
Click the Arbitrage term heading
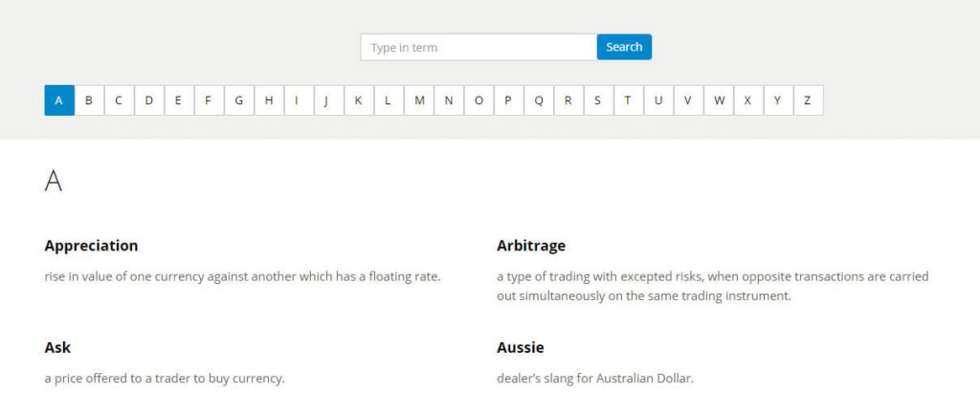(531, 246)
